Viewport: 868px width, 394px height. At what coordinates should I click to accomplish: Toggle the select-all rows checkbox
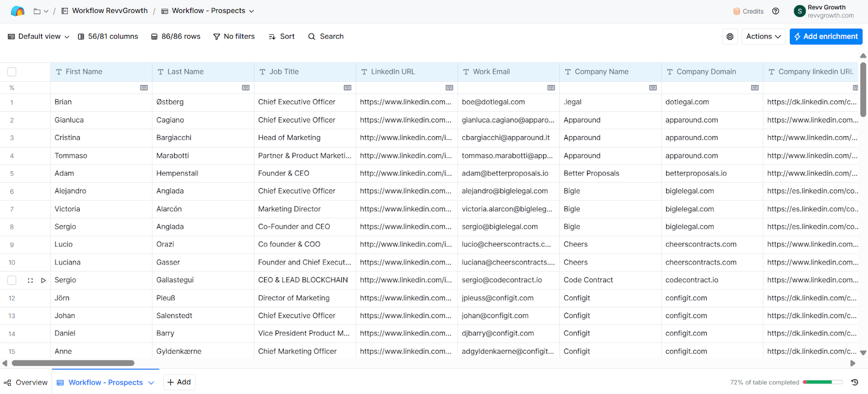pos(12,72)
